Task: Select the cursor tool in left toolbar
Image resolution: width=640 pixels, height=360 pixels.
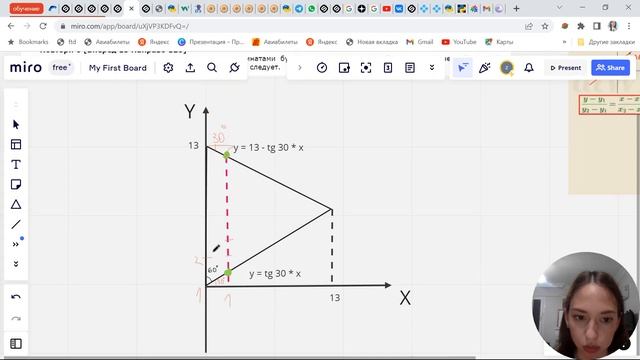Action: click(x=16, y=124)
